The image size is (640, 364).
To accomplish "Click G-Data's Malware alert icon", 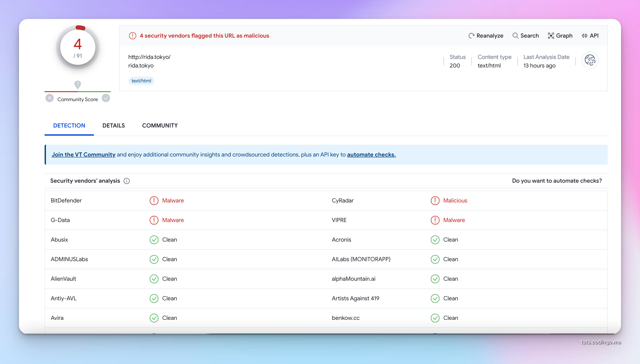I will pos(154,220).
